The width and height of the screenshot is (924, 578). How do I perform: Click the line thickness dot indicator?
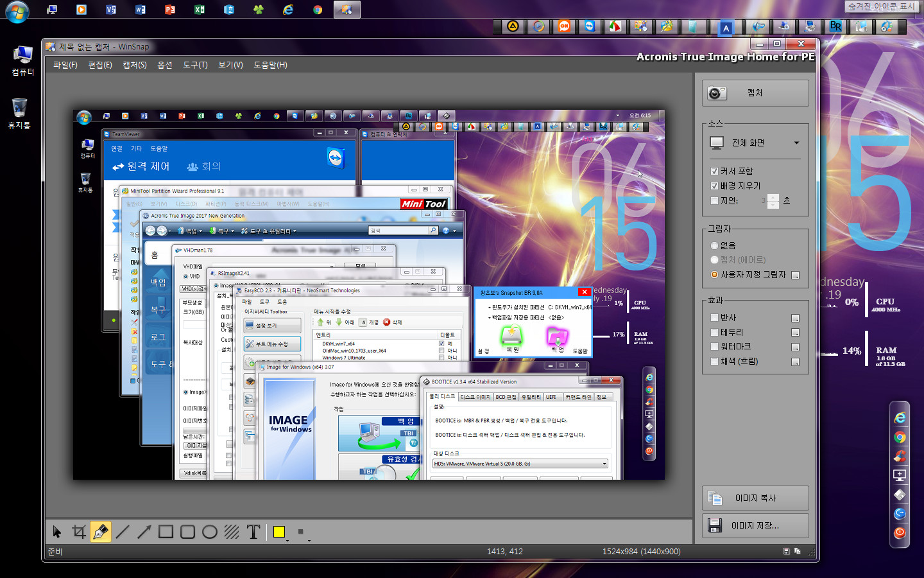click(x=300, y=532)
